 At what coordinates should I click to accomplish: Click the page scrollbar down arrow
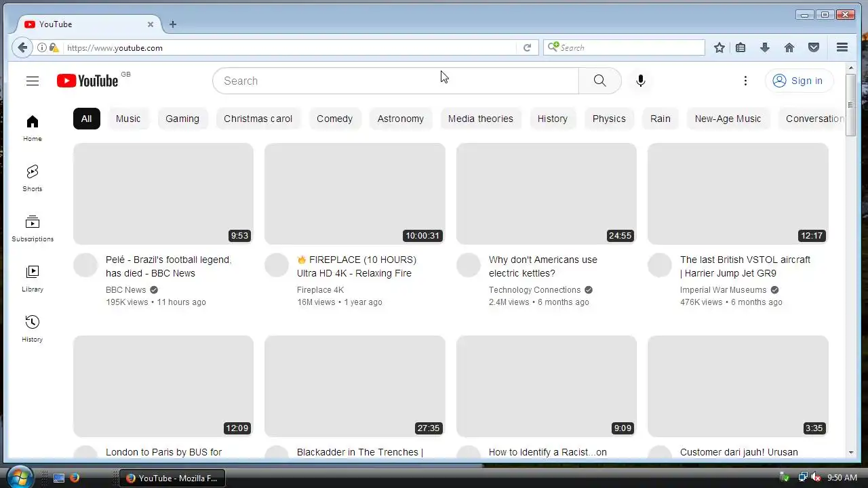click(851, 452)
